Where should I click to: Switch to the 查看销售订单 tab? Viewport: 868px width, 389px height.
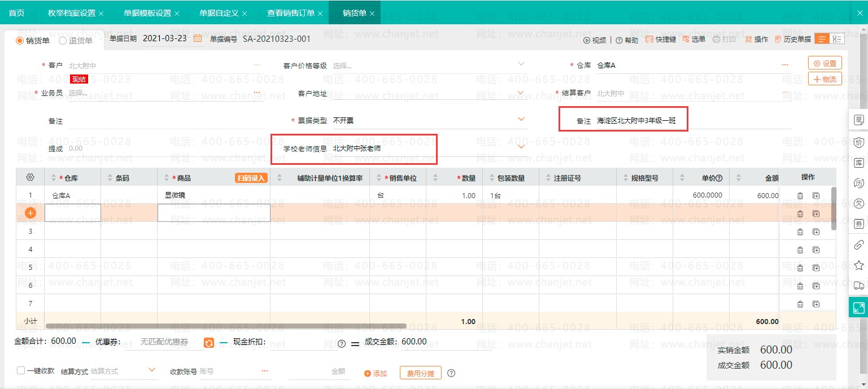tap(291, 12)
